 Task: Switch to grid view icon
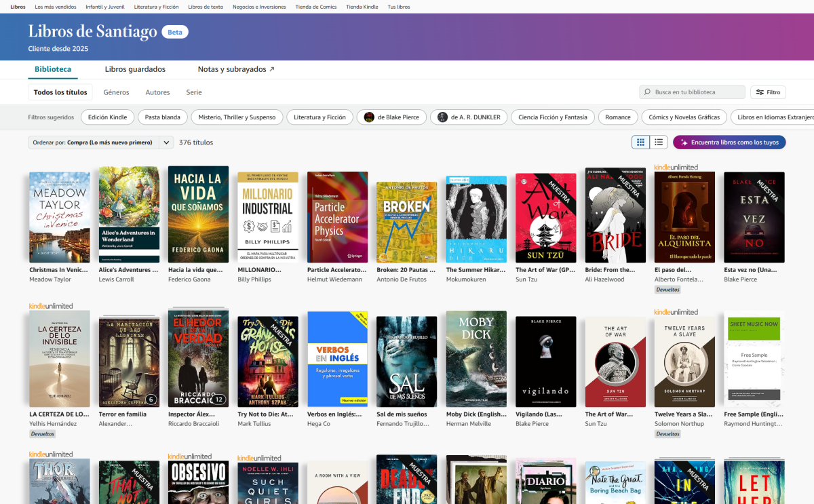[640, 142]
